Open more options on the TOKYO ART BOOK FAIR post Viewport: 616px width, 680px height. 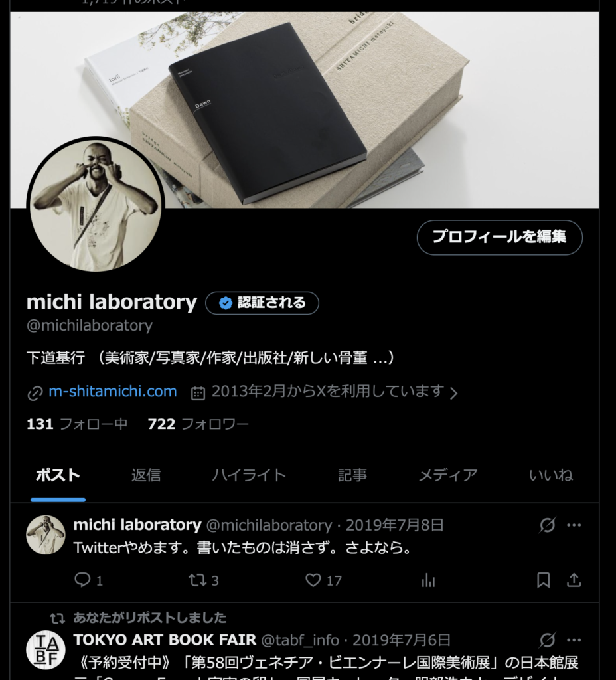click(574, 639)
